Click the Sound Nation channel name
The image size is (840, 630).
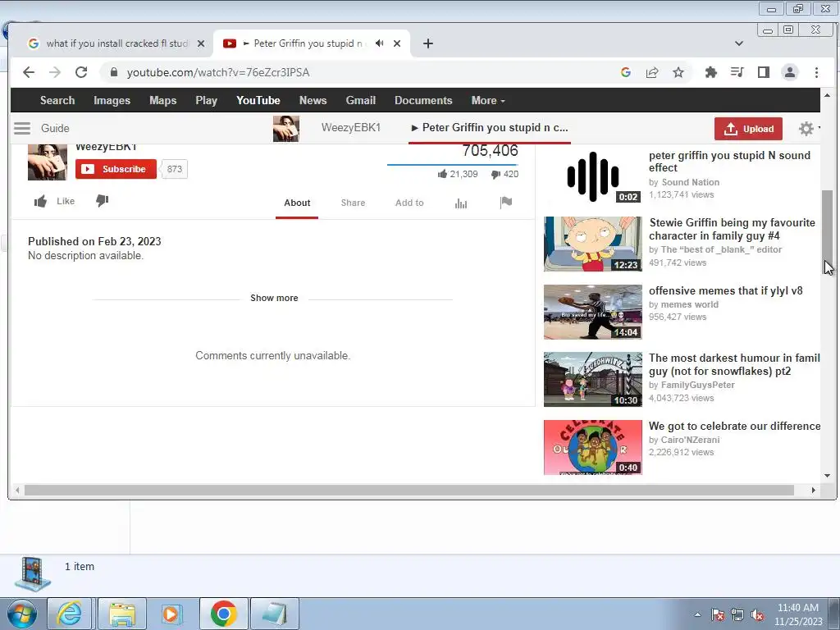[690, 182]
